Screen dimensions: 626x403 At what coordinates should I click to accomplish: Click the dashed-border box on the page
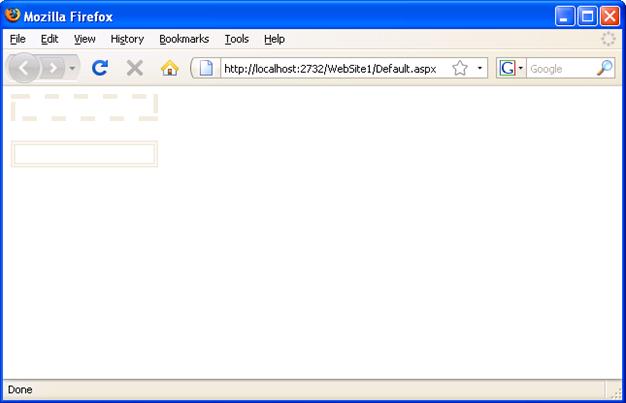tap(84, 107)
